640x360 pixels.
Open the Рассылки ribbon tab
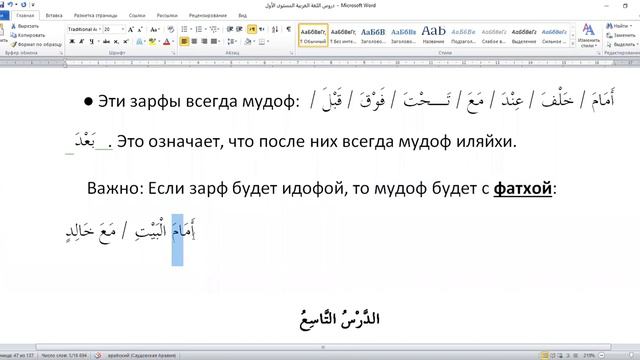click(x=167, y=16)
